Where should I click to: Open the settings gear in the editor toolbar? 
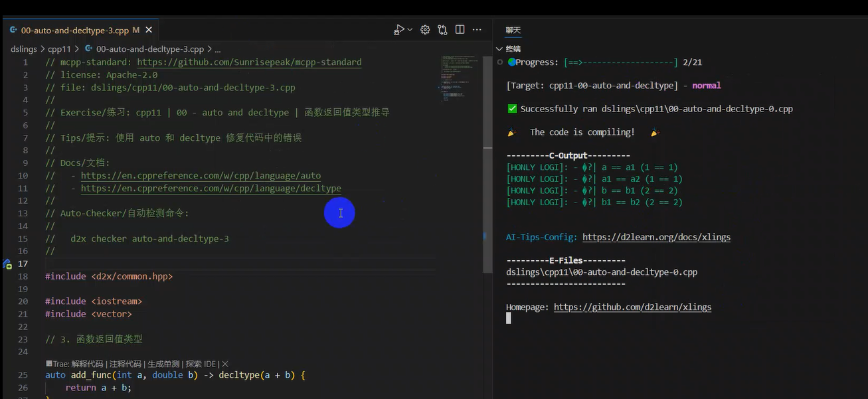[425, 30]
